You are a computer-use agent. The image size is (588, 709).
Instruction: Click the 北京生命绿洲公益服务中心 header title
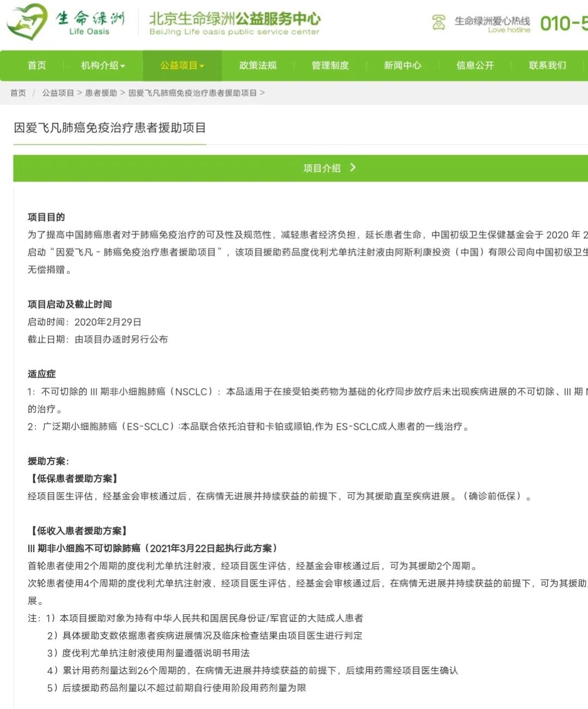(235, 20)
